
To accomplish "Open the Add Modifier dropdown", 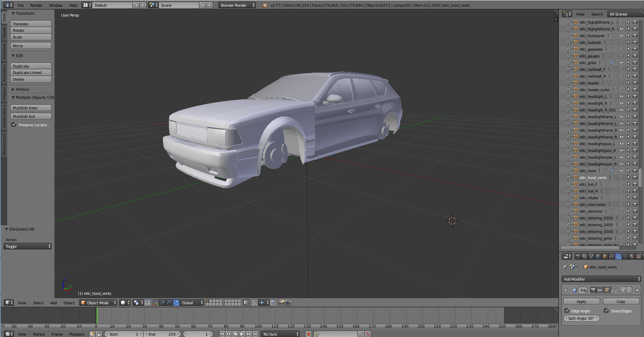I will pos(601,279).
